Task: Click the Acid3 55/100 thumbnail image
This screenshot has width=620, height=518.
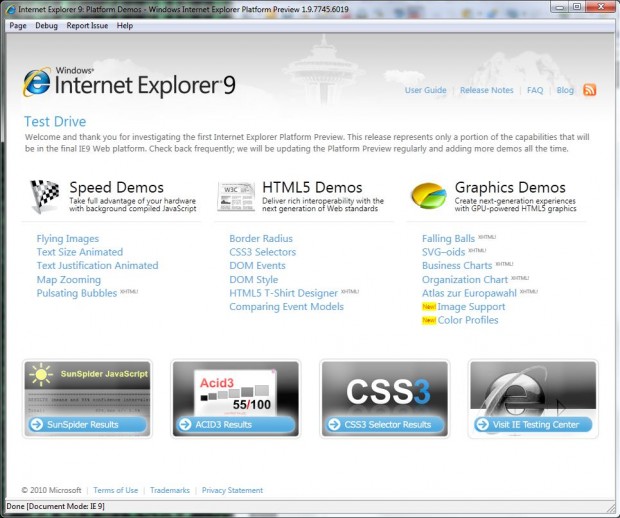Action: pyautogui.click(x=236, y=388)
